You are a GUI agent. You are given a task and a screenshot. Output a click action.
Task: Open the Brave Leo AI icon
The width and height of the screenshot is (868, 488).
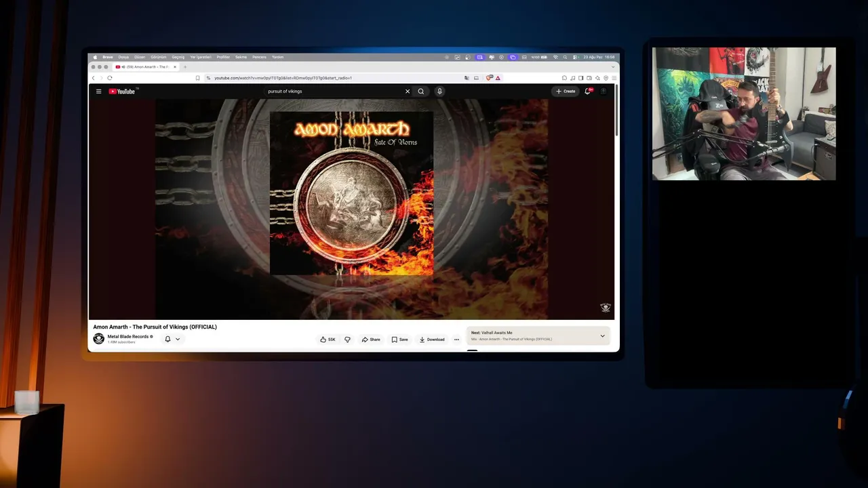(597, 78)
